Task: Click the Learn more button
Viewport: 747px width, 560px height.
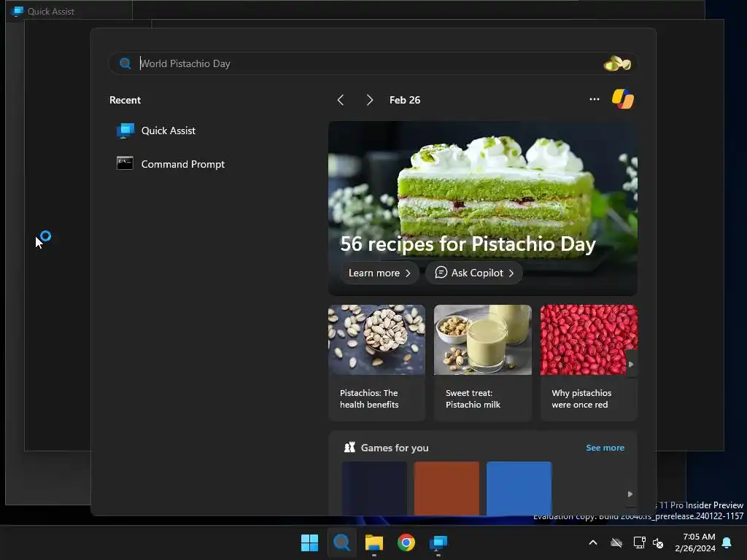Action: 379,273
